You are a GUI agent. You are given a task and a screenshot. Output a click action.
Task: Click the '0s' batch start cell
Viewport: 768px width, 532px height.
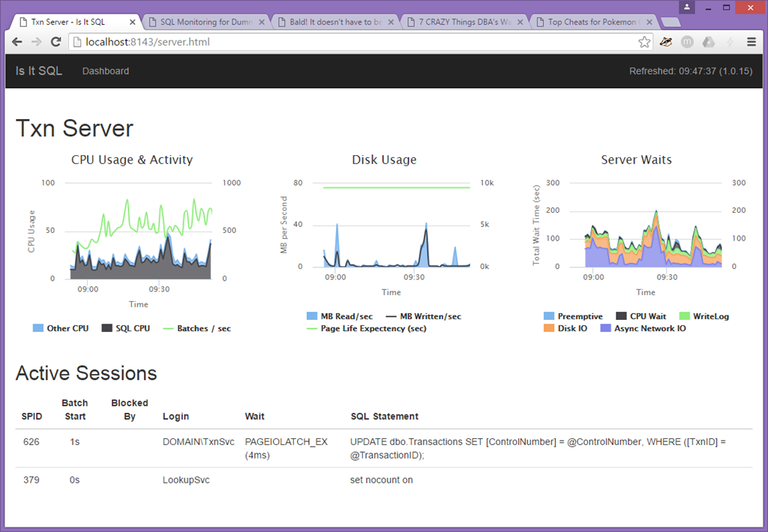(x=74, y=480)
